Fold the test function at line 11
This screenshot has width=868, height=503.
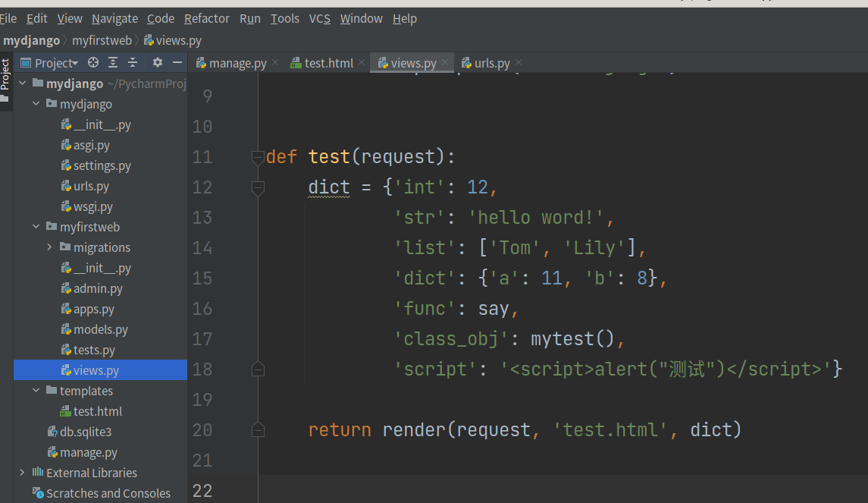[258, 157]
